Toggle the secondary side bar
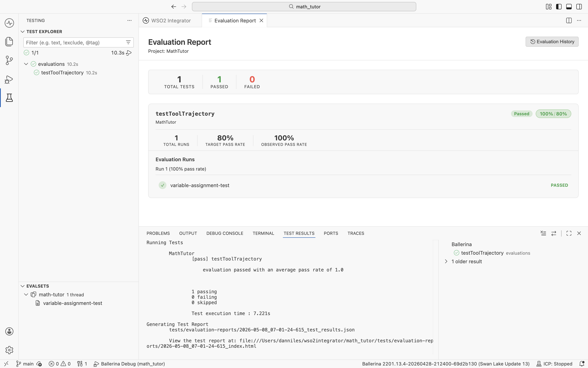 (579, 7)
